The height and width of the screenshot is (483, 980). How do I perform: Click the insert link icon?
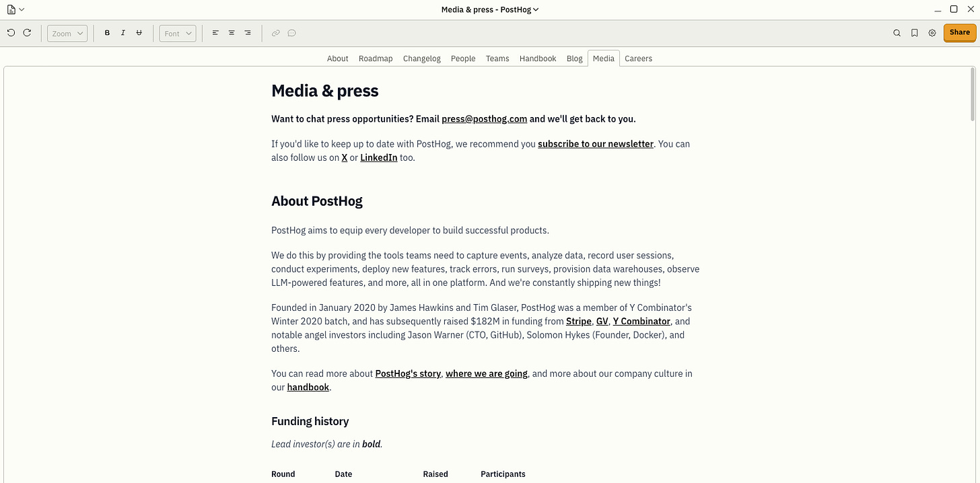(275, 33)
